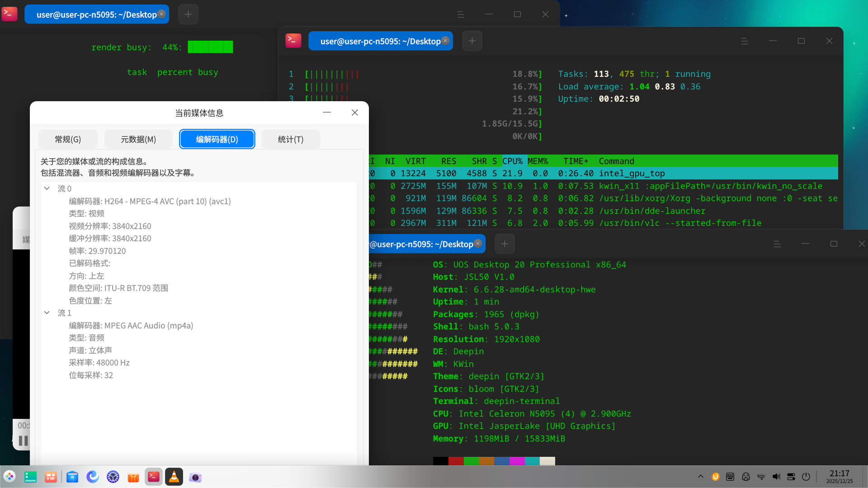
Task: Open Control Center from the dock
Action: coord(113,476)
